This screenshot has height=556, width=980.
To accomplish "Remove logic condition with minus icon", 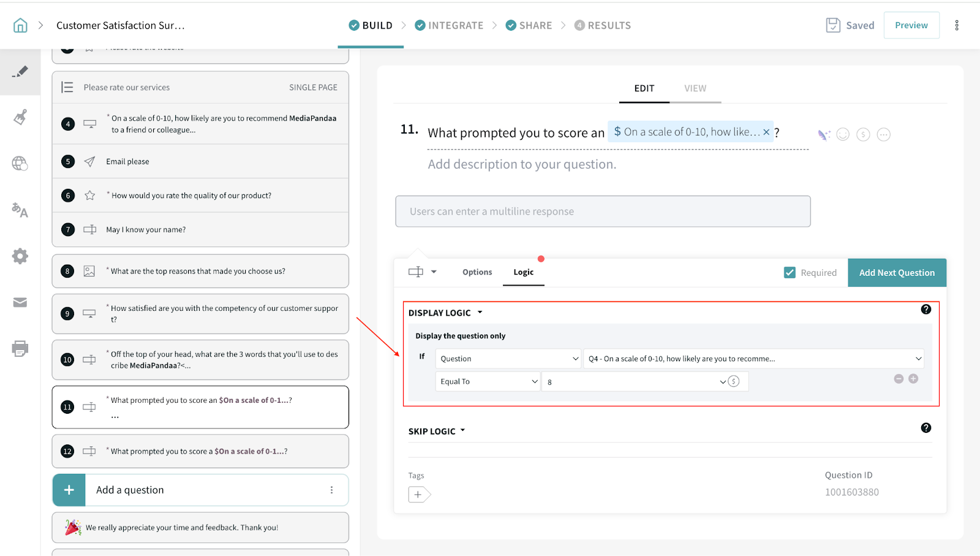I will point(899,379).
